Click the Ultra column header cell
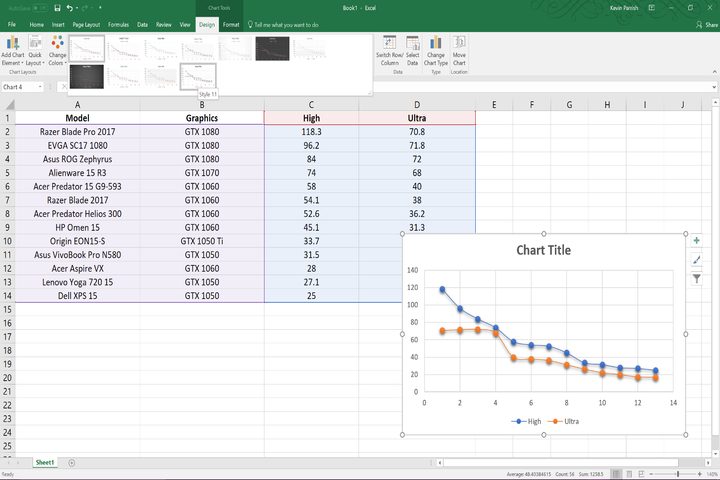Image resolution: width=720 pixels, height=480 pixels. (416, 118)
